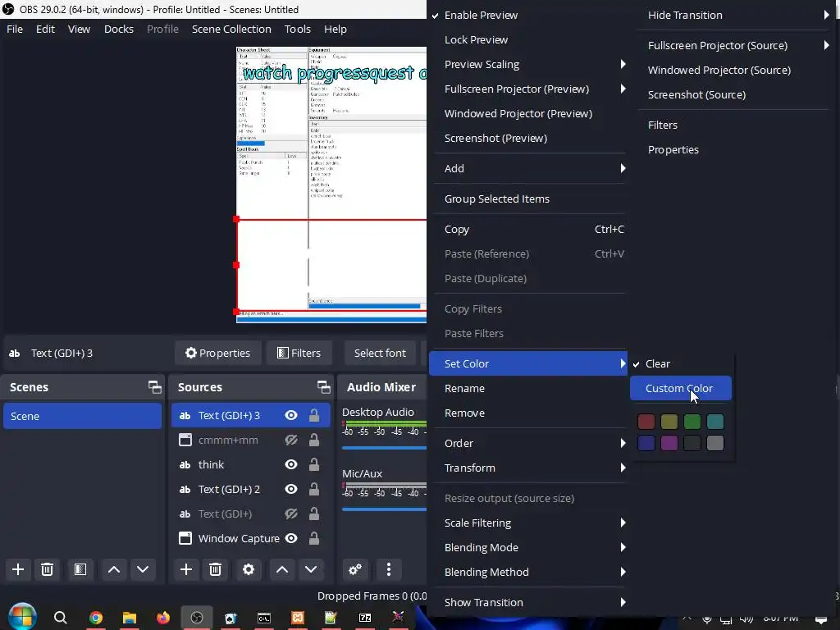Pick the purple preset color swatch
The height and width of the screenshot is (630, 840).
669,443
